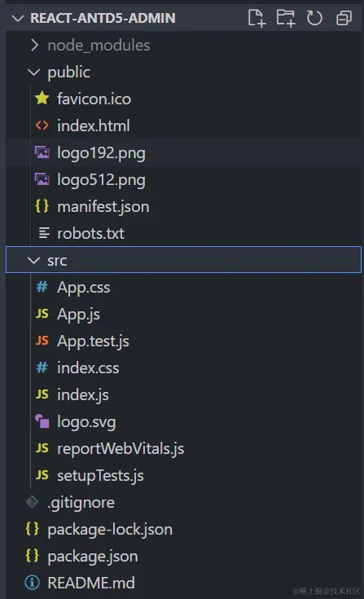Open reportWebVitals.js file
This screenshot has width=364, height=599.
click(121, 448)
